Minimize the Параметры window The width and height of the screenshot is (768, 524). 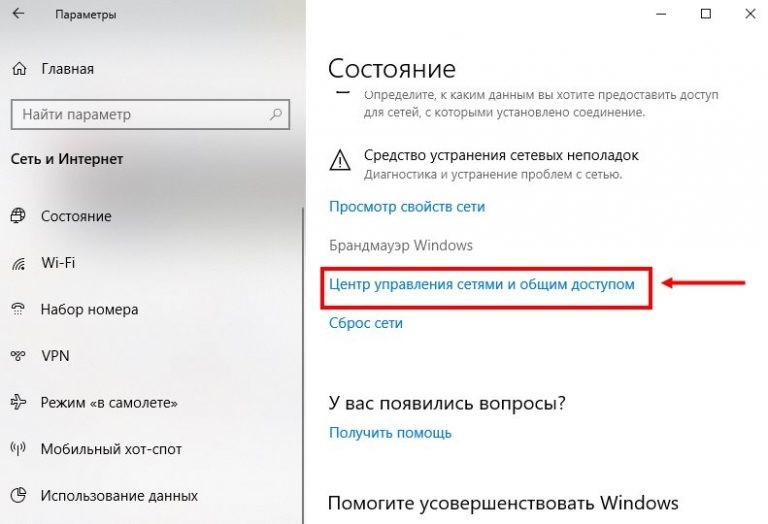pos(661,14)
